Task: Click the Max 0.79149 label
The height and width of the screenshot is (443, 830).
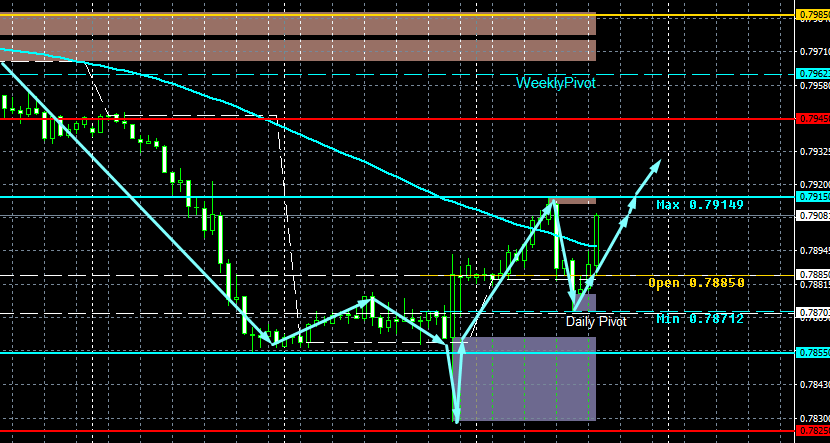Action: click(x=700, y=205)
